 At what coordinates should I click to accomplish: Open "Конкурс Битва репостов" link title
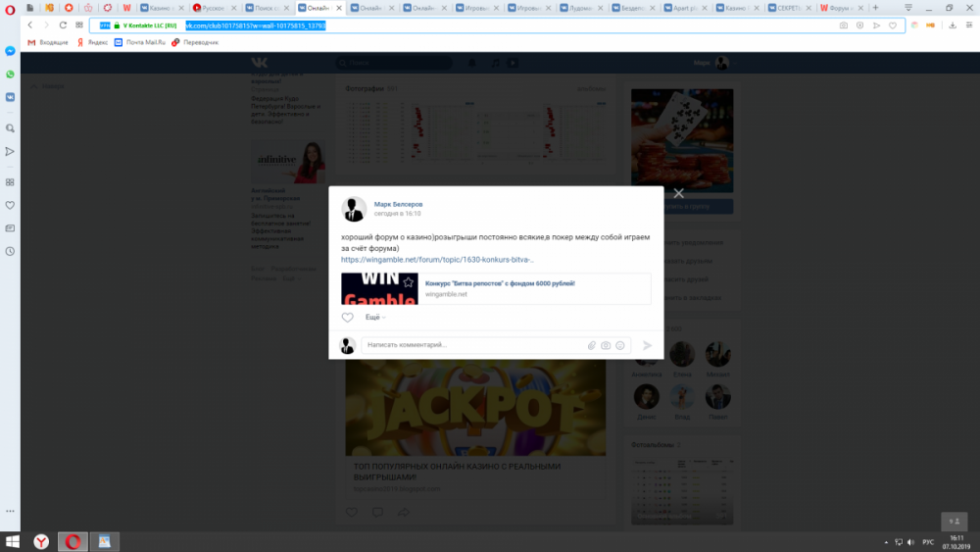click(500, 283)
